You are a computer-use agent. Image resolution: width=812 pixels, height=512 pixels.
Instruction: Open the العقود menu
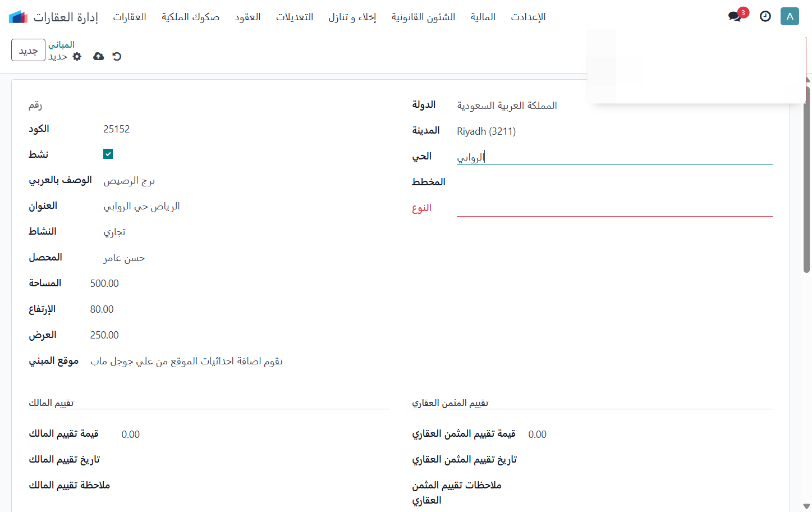pyautogui.click(x=247, y=17)
